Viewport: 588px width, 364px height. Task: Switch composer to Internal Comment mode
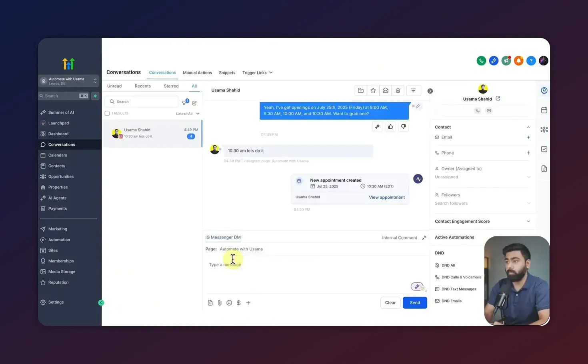click(399, 237)
